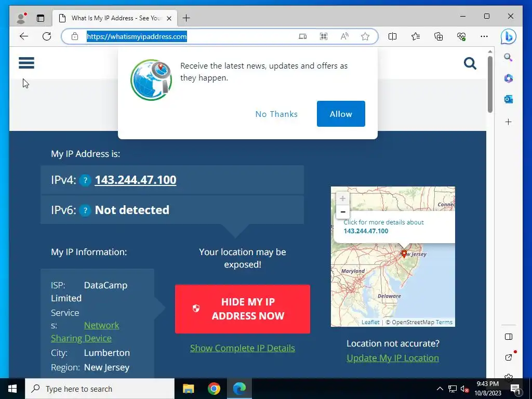This screenshot has height=399, width=532.
Task: Open IPv4 help question mark
Action: click(x=85, y=180)
